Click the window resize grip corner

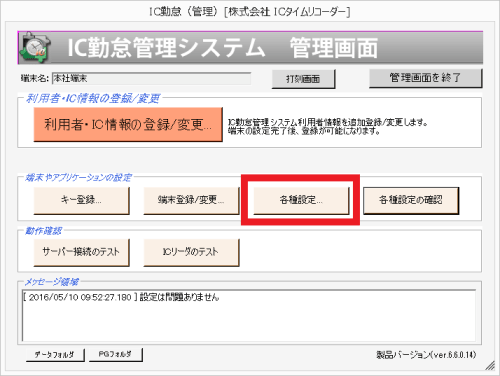tap(490, 365)
